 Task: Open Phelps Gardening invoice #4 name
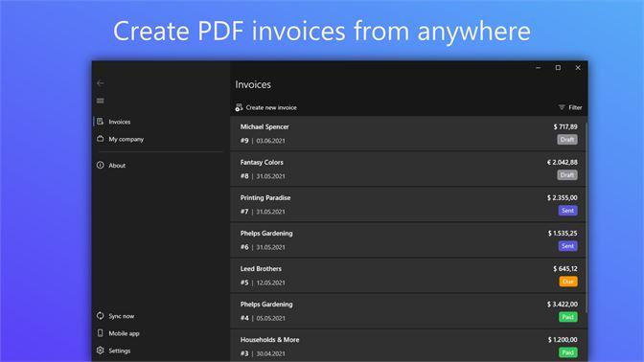(x=266, y=305)
